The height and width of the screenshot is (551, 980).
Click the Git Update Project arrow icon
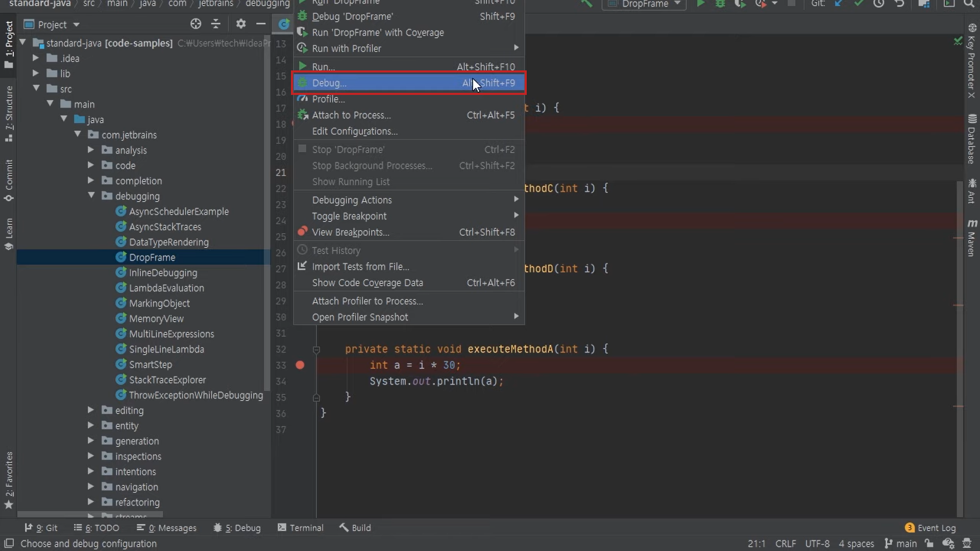pos(839,4)
